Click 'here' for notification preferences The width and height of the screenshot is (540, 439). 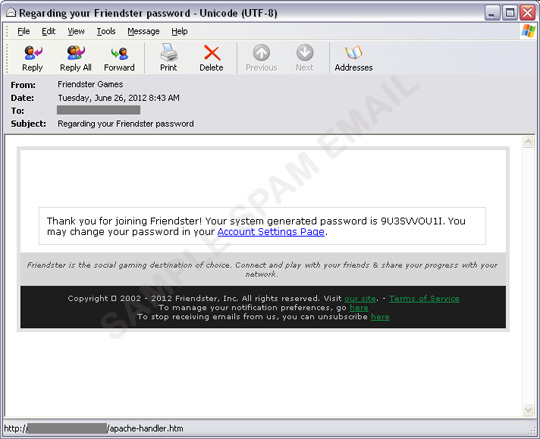359,307
